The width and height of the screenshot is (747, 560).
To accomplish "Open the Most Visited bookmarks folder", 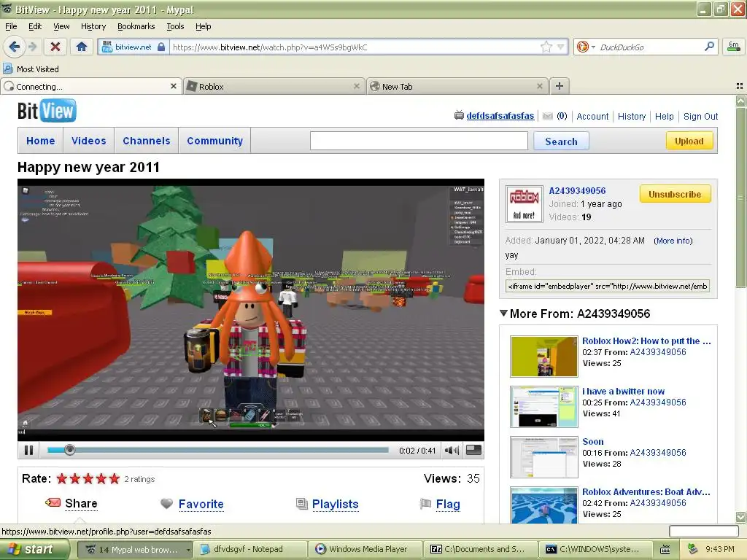I will coord(31,69).
